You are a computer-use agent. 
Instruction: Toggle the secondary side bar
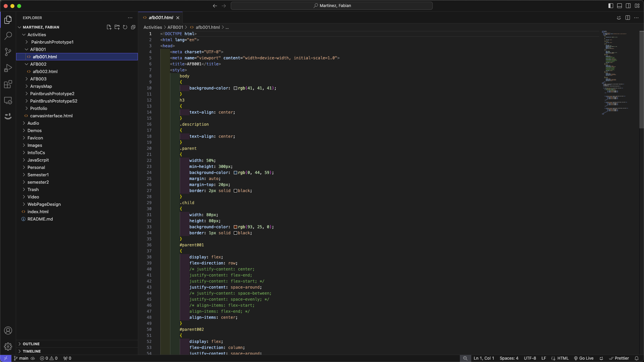click(x=628, y=6)
